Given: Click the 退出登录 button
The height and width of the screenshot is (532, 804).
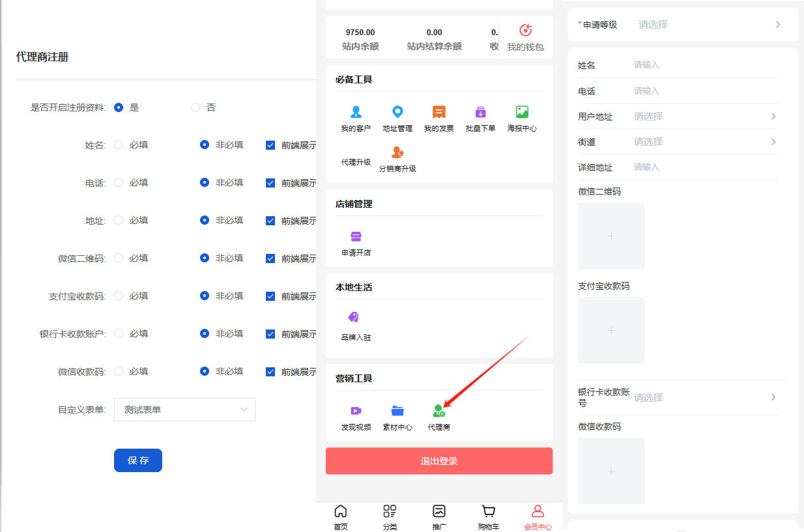Looking at the screenshot, I should pyautogui.click(x=439, y=461).
